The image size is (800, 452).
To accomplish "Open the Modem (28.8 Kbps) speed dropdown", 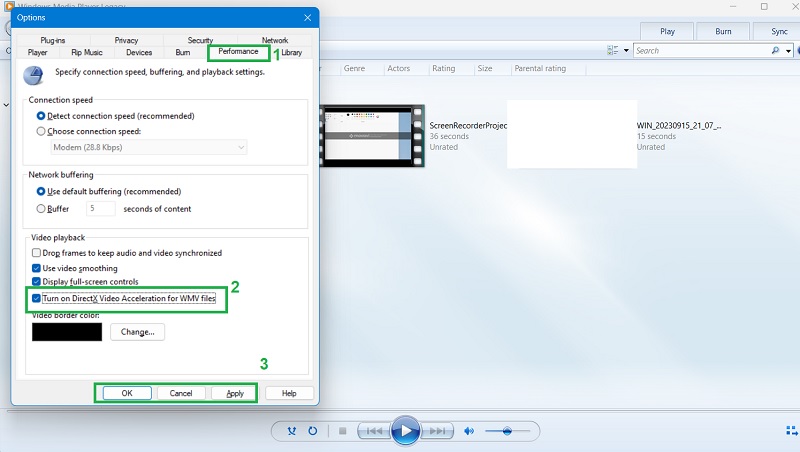I will [148, 147].
